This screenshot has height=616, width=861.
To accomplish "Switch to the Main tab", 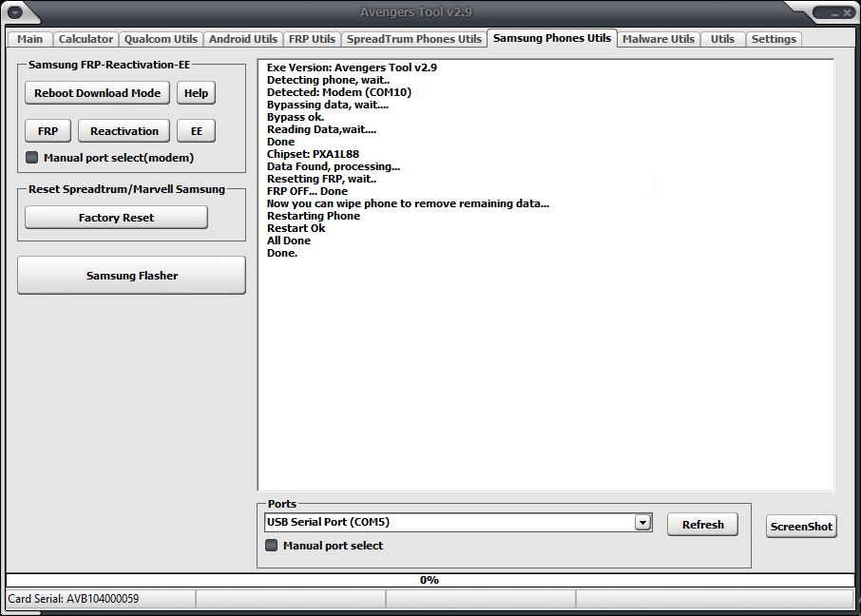I will click(x=29, y=39).
